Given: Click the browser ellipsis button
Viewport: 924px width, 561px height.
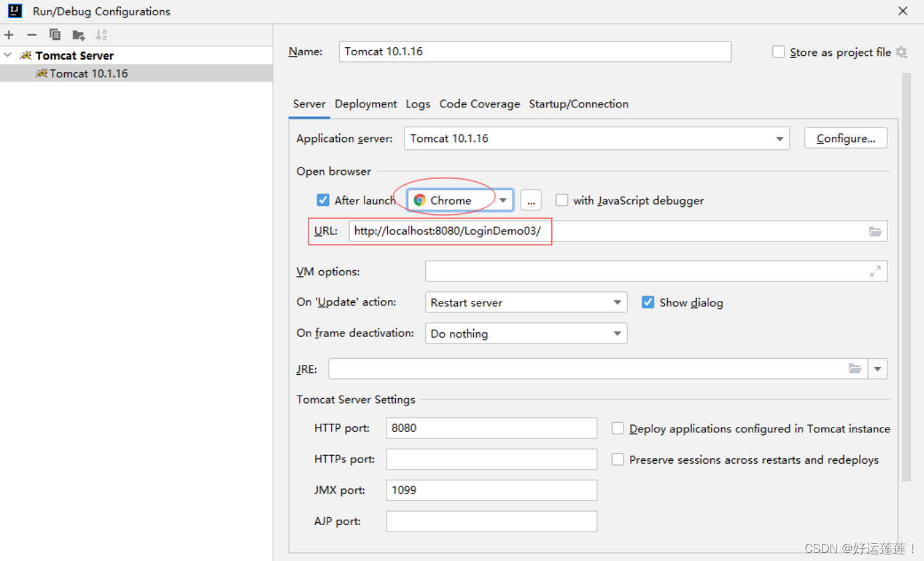Looking at the screenshot, I should (x=531, y=200).
